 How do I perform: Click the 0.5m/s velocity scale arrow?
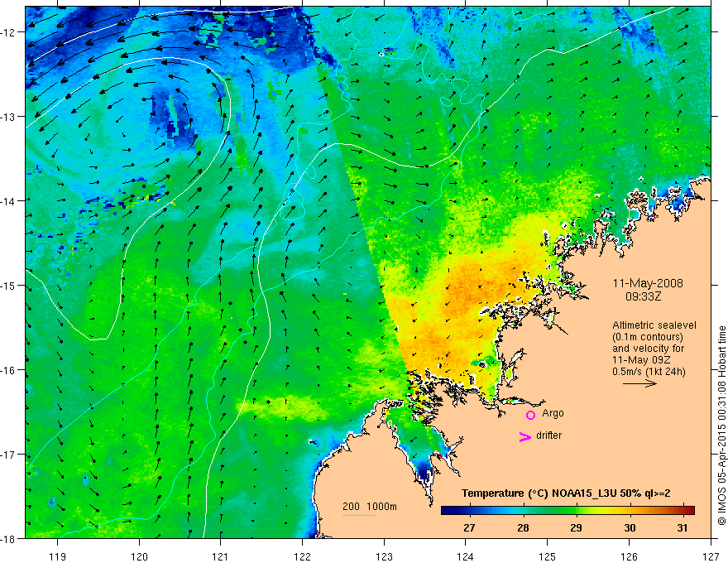[639, 383]
